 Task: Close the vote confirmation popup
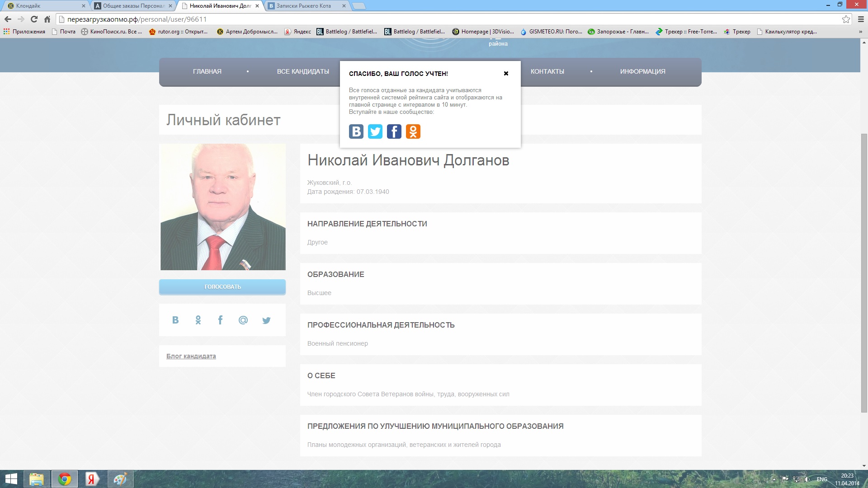click(x=506, y=73)
